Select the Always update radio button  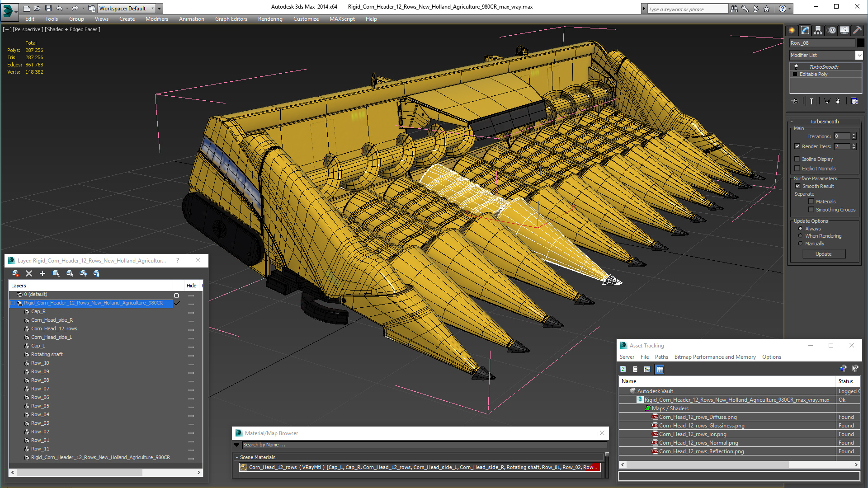(800, 229)
